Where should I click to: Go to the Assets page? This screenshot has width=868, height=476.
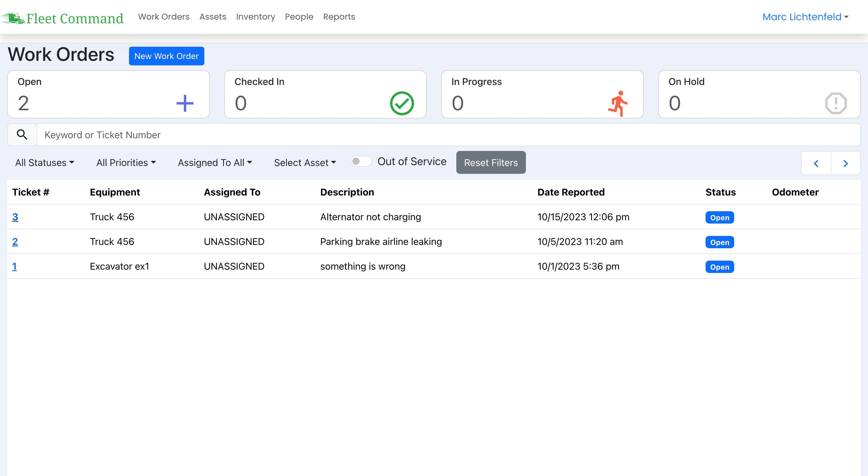(212, 17)
